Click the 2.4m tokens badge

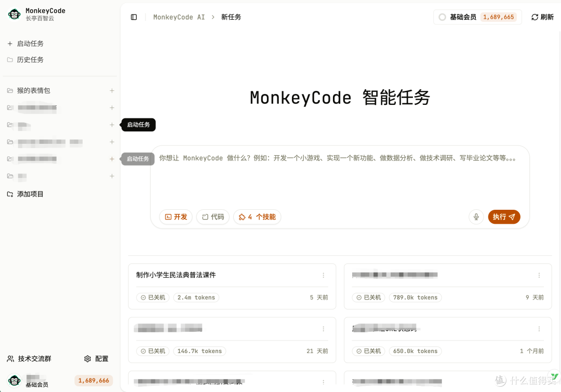196,298
